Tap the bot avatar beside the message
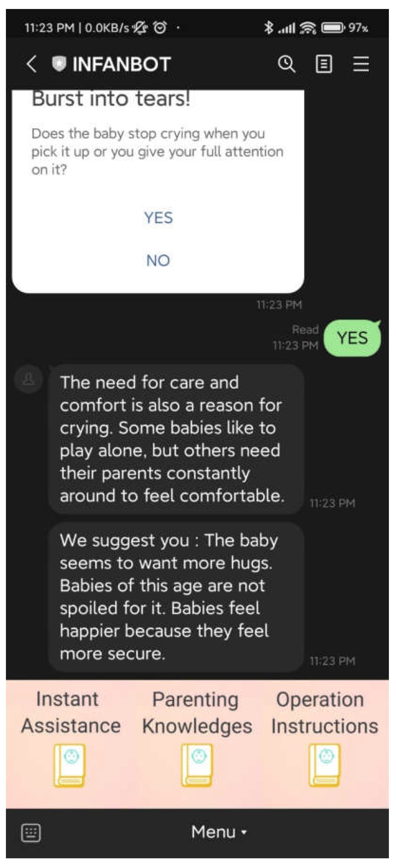 [29, 379]
